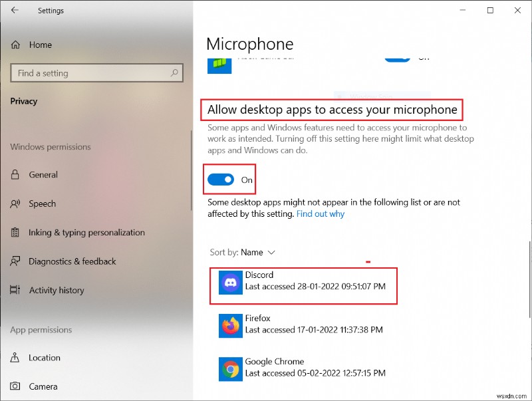Click the Discord app icon

coord(230,286)
